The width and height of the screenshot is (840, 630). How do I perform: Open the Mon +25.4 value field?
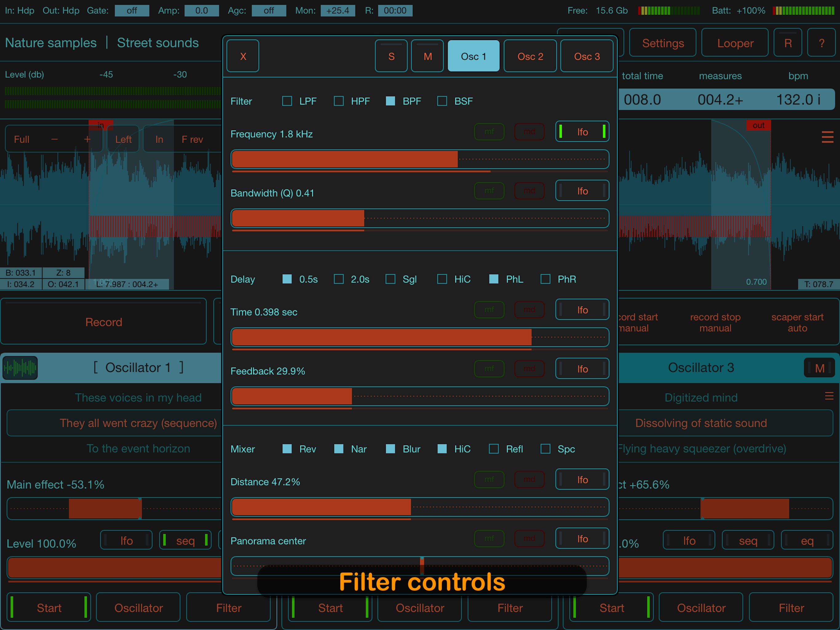point(338,11)
